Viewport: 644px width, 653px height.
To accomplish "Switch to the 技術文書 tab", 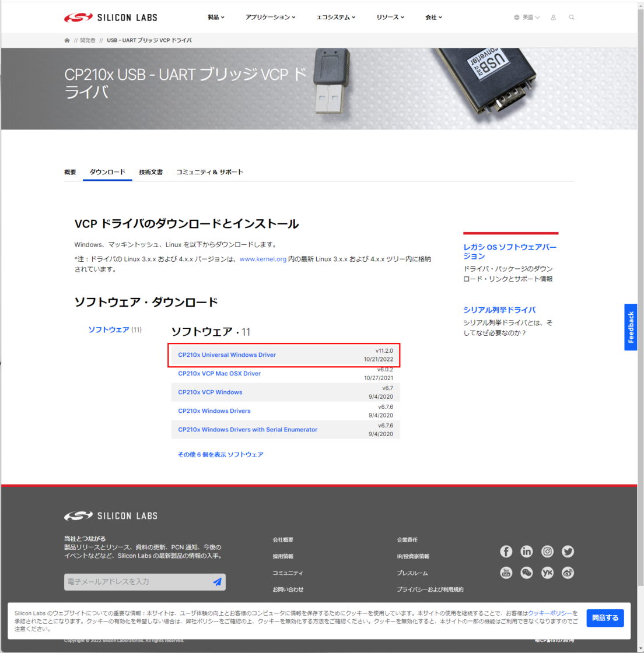I will pos(151,172).
